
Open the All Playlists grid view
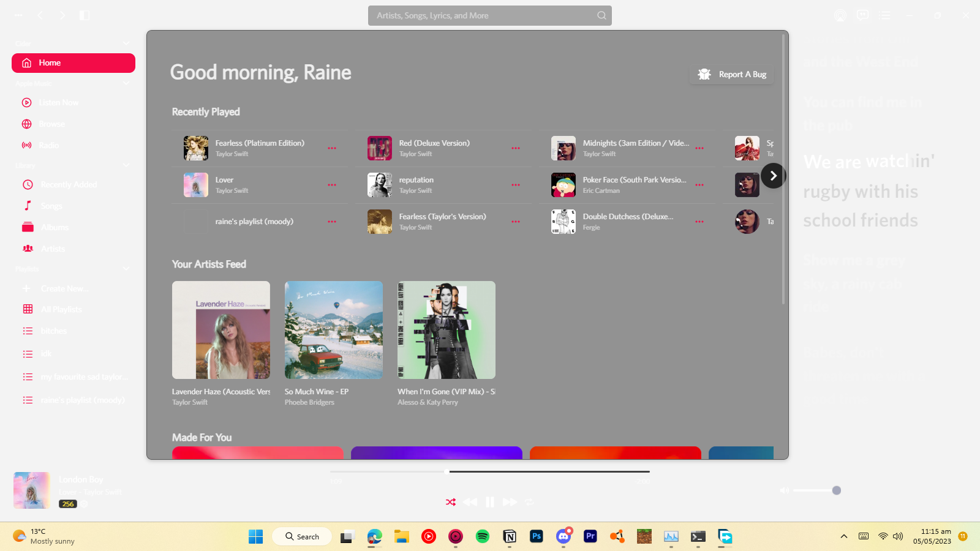coord(61,309)
